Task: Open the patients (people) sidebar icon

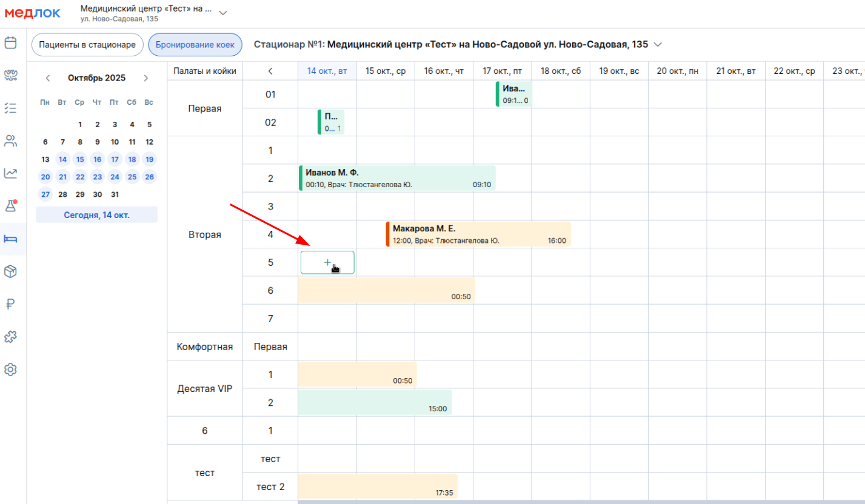Action: click(10, 141)
